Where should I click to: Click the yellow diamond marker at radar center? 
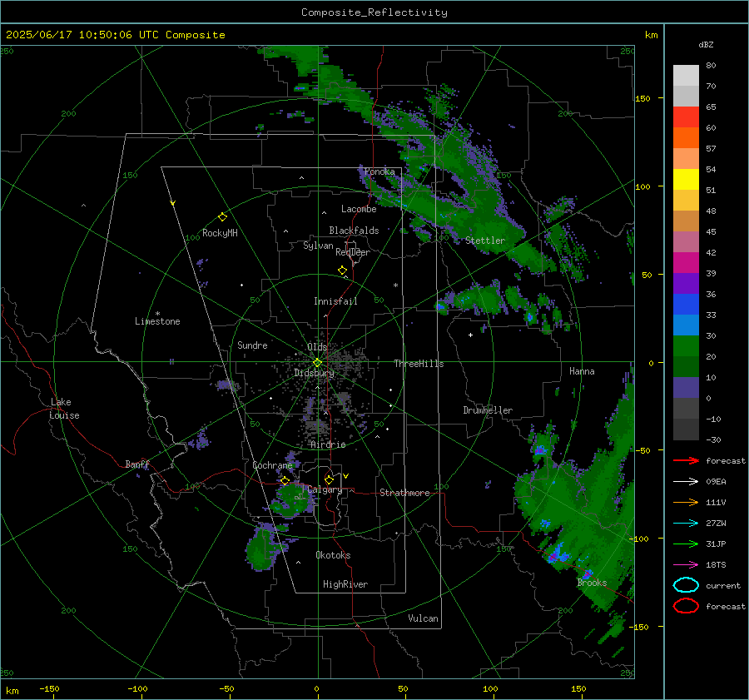coord(317,363)
